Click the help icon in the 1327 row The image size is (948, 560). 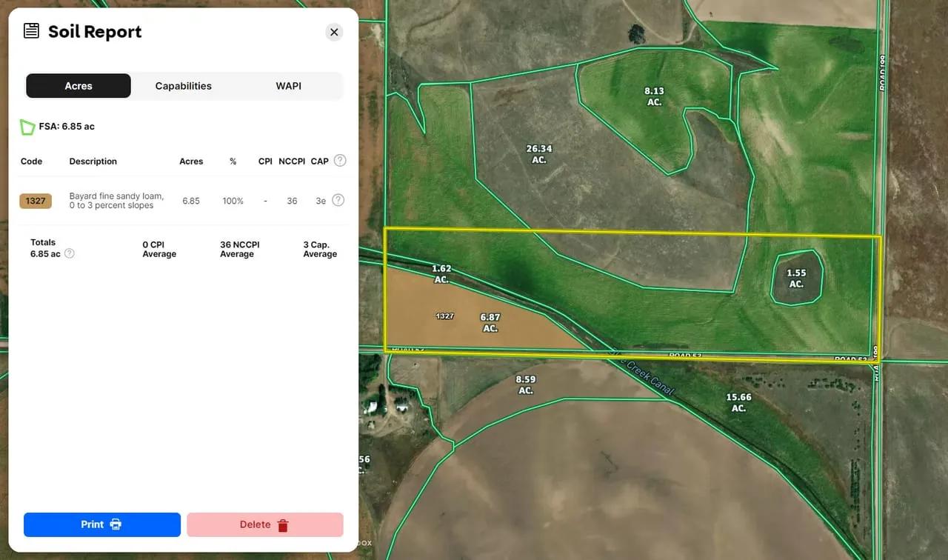338,200
